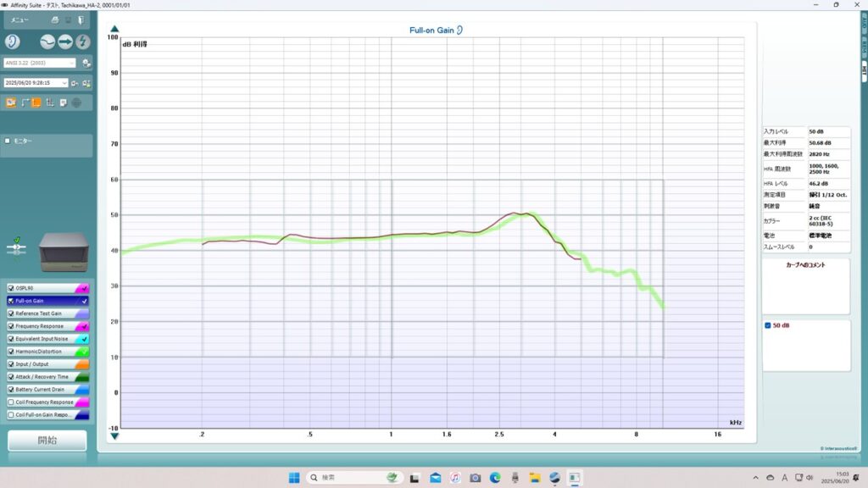Click HarmonicDistortion green color swatch
The width and height of the screenshot is (868, 488).
(82, 352)
